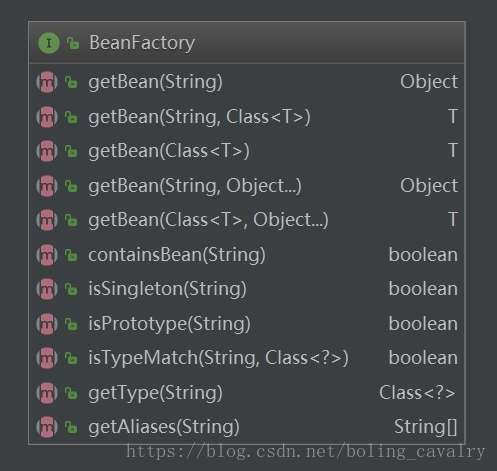Click the method icon beside containsBean(String)
Image resolution: width=497 pixels, height=471 pixels.
(47, 255)
